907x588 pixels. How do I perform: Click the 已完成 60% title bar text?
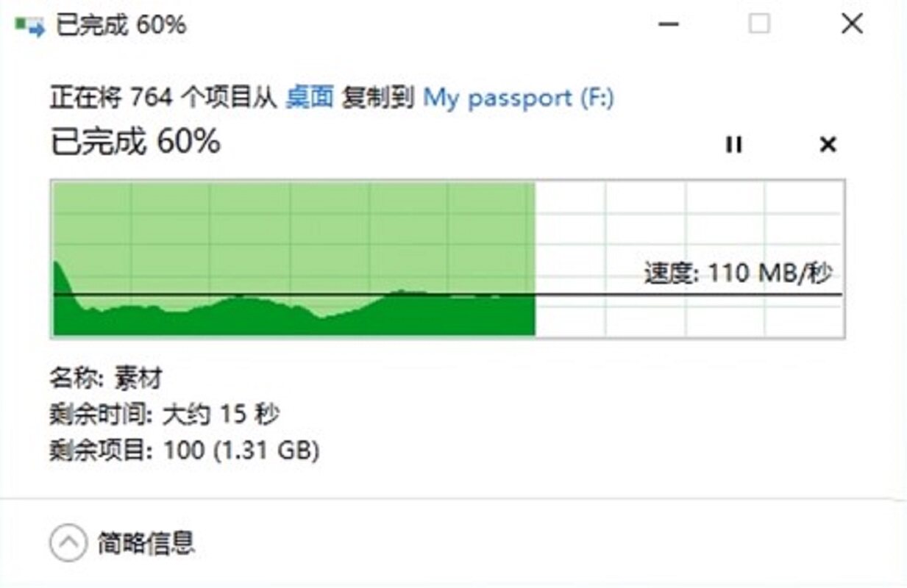pos(121,26)
